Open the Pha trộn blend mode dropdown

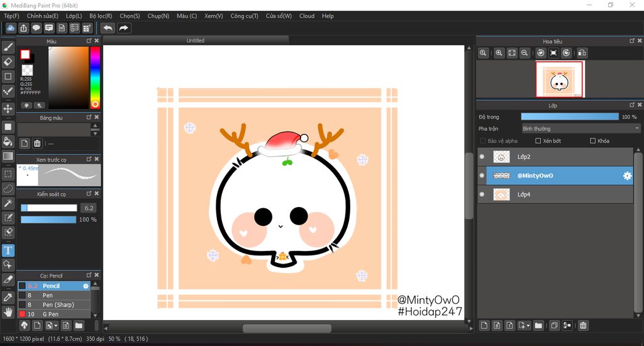coord(580,128)
